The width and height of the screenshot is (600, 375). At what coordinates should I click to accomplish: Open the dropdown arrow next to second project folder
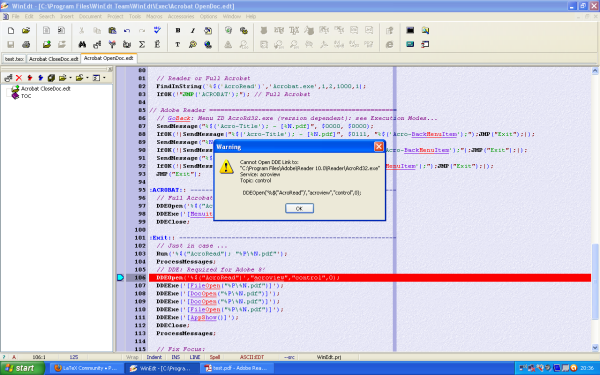coord(87,78)
